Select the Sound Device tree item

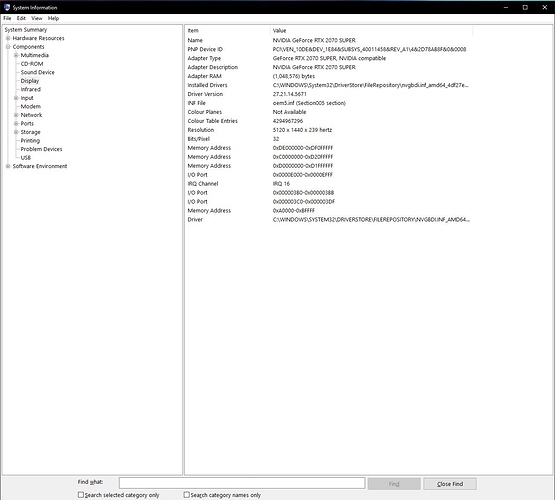[x=38, y=72]
